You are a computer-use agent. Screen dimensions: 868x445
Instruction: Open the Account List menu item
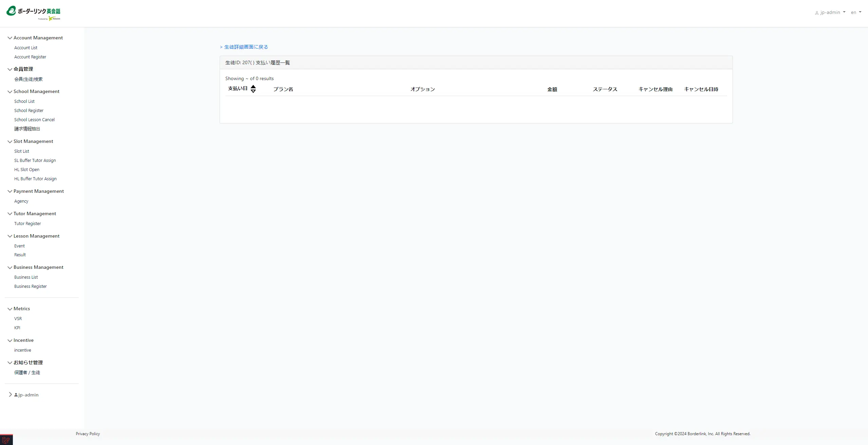click(x=26, y=48)
